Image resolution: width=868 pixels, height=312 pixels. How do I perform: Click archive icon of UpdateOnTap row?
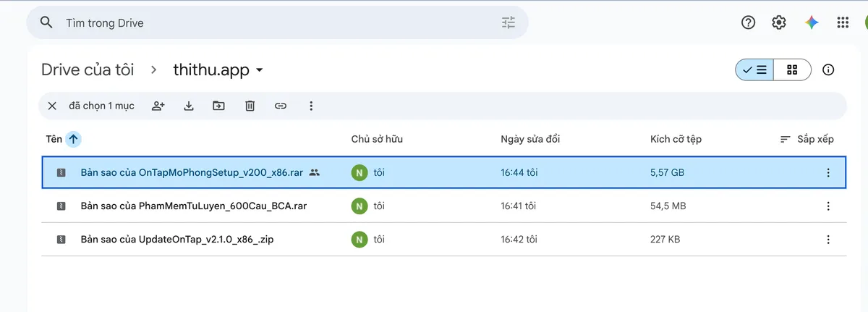pyautogui.click(x=61, y=239)
